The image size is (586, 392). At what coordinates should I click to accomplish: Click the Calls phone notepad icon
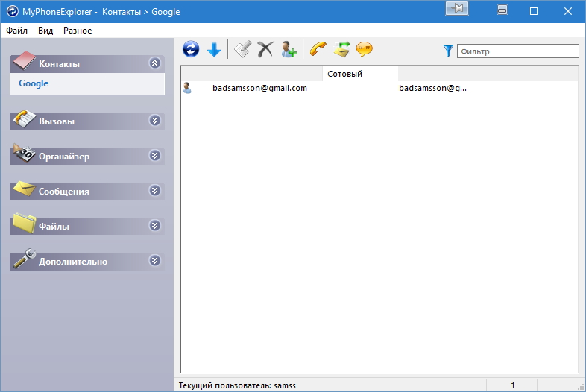pyautogui.click(x=25, y=118)
